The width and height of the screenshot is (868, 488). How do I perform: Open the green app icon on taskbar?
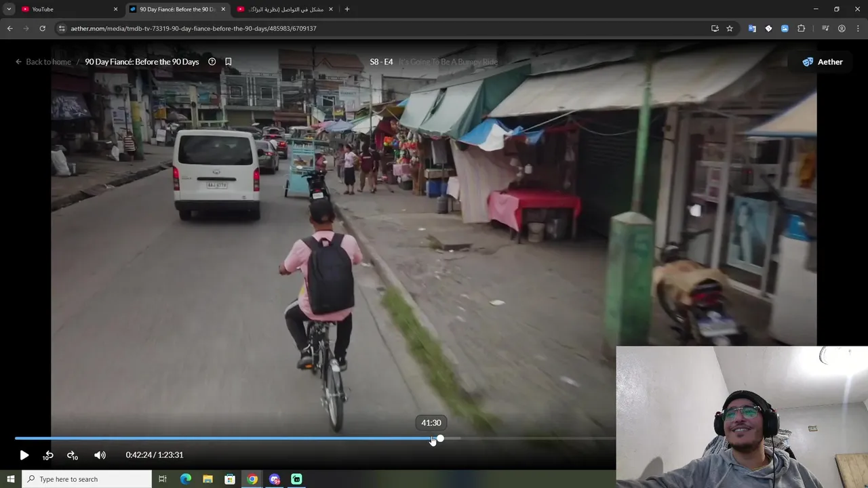[x=296, y=479]
